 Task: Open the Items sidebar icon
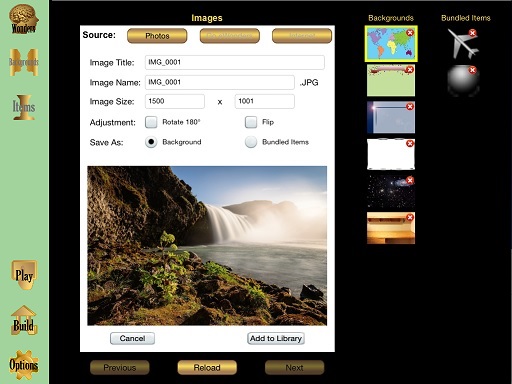point(24,107)
